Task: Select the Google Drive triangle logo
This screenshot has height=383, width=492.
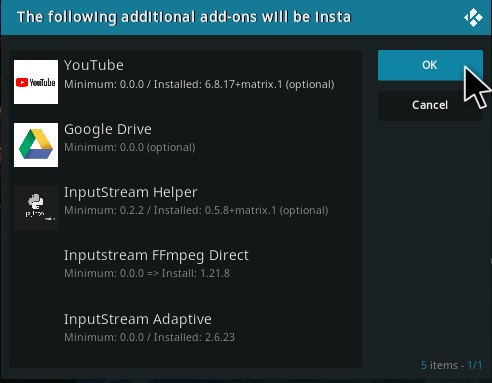Action: pyautogui.click(x=36, y=145)
